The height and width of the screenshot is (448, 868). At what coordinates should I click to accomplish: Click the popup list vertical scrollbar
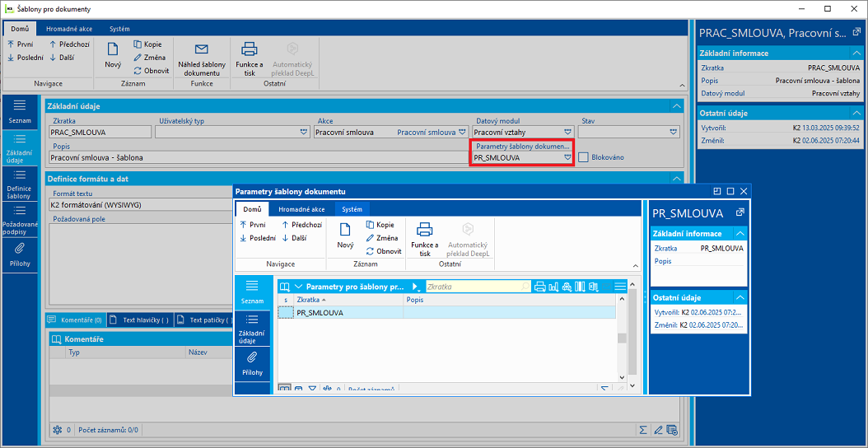click(623, 338)
